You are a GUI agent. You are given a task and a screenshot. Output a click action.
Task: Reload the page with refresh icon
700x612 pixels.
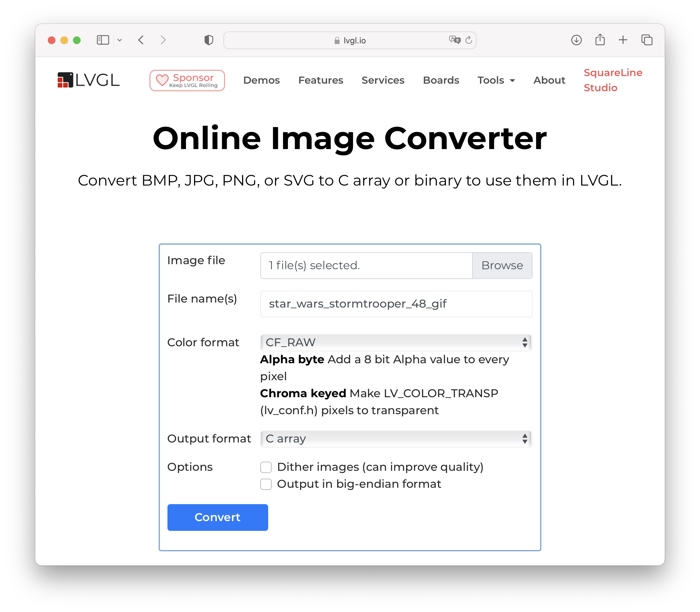pyautogui.click(x=469, y=40)
